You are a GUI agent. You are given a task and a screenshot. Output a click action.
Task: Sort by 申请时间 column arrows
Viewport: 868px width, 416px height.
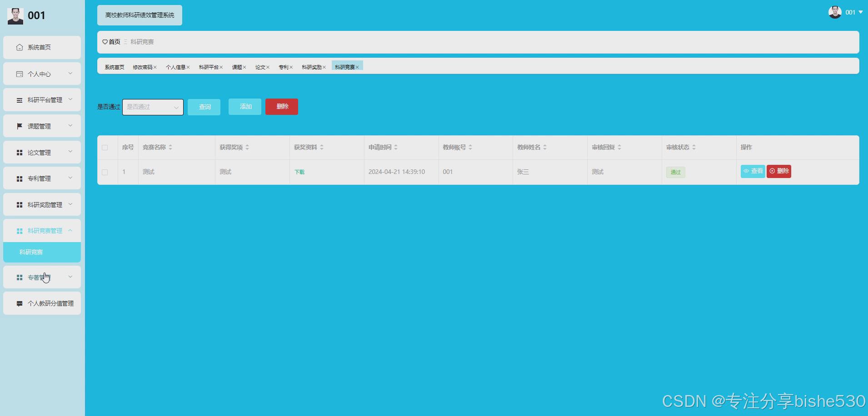tap(396, 148)
